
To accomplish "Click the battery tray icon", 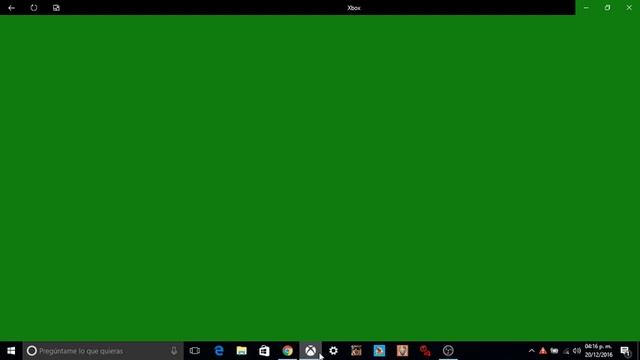I will 554,351.
